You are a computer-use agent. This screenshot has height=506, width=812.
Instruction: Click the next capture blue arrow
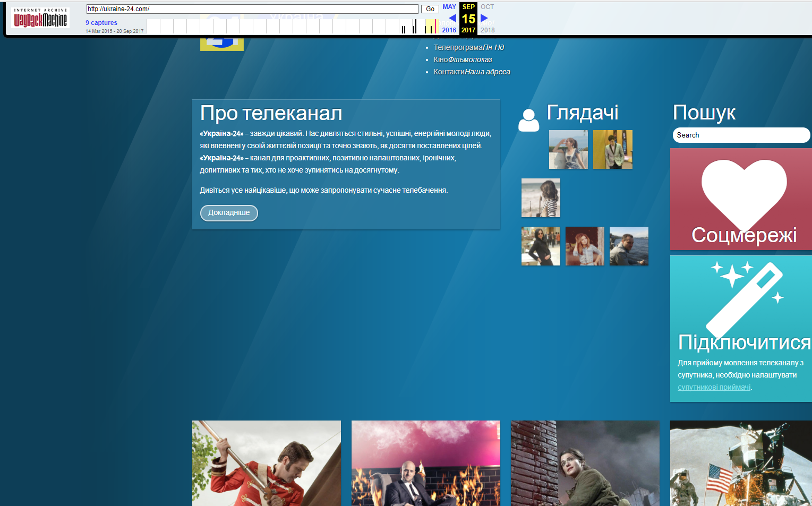484,18
